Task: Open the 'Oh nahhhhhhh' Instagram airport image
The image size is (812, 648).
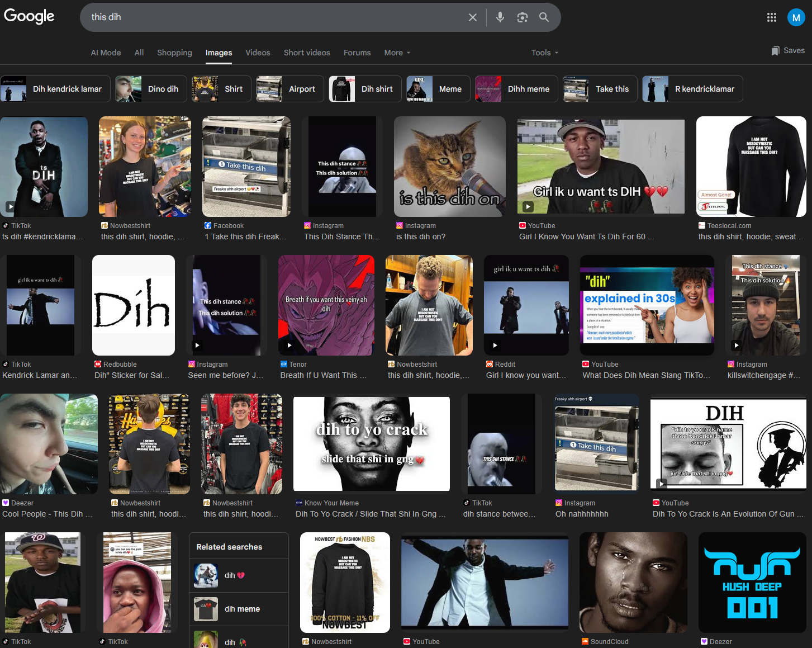Action: (x=597, y=444)
